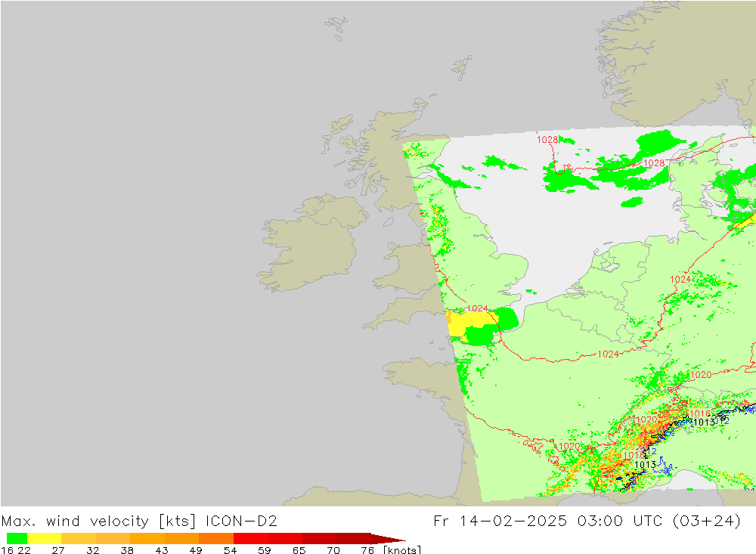Screen dimensions: 756x554
Task: Click the '[knots]' unit label in the legend
Action: [401, 549]
